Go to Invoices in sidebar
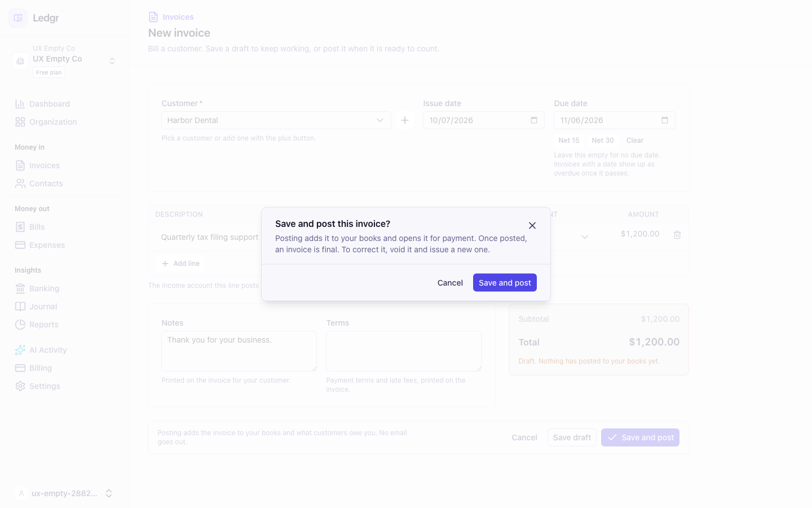Screen dimensions: 812x508 [64, 165]
